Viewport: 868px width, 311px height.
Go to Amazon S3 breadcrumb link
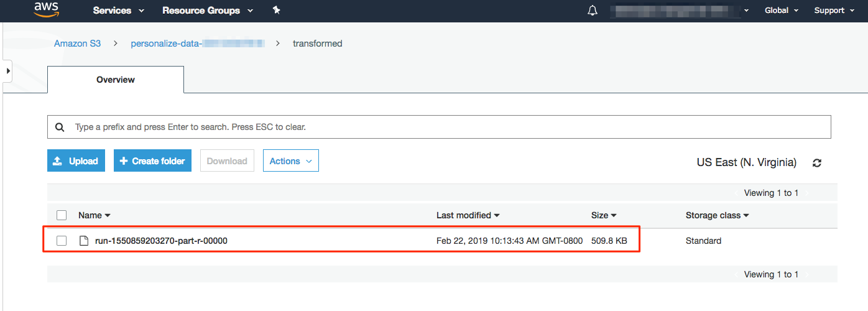(77, 44)
